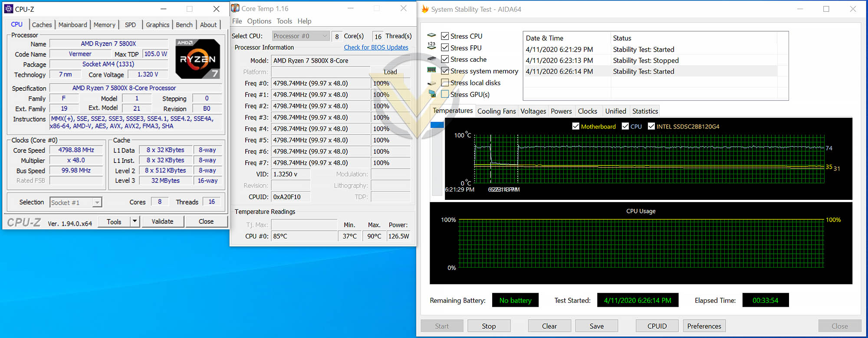Toggle the Motherboard temperature graph checkbox
The image size is (868, 338).
point(576,126)
